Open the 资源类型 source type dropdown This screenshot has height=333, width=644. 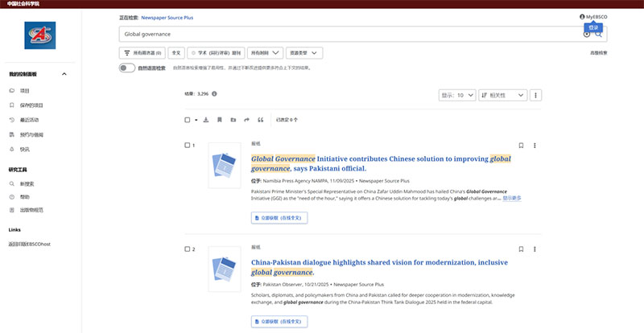tap(305, 53)
